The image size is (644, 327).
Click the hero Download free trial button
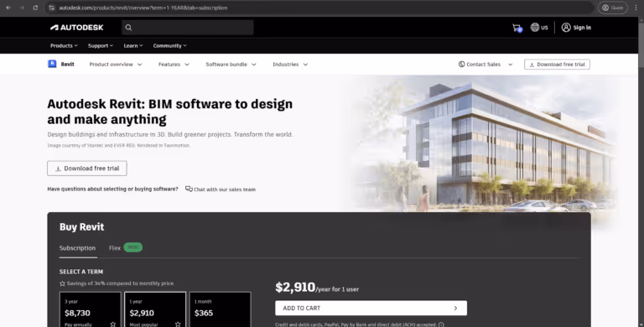click(x=87, y=169)
